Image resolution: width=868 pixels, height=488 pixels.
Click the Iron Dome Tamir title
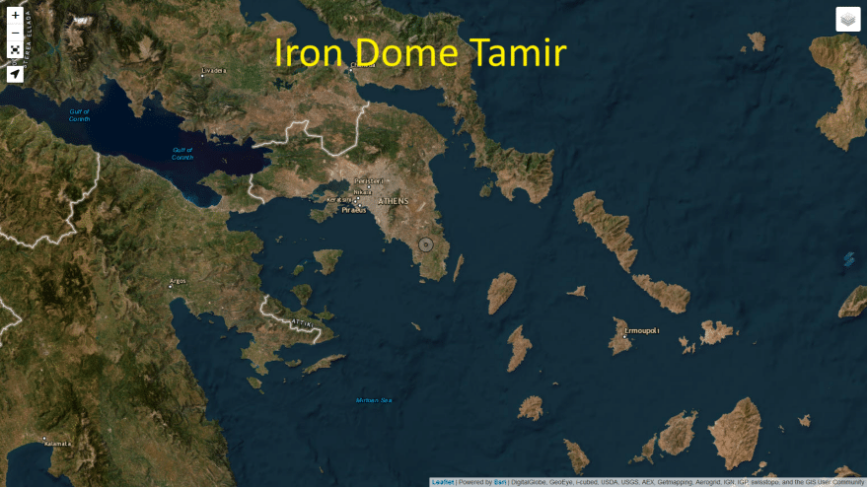[x=419, y=53]
